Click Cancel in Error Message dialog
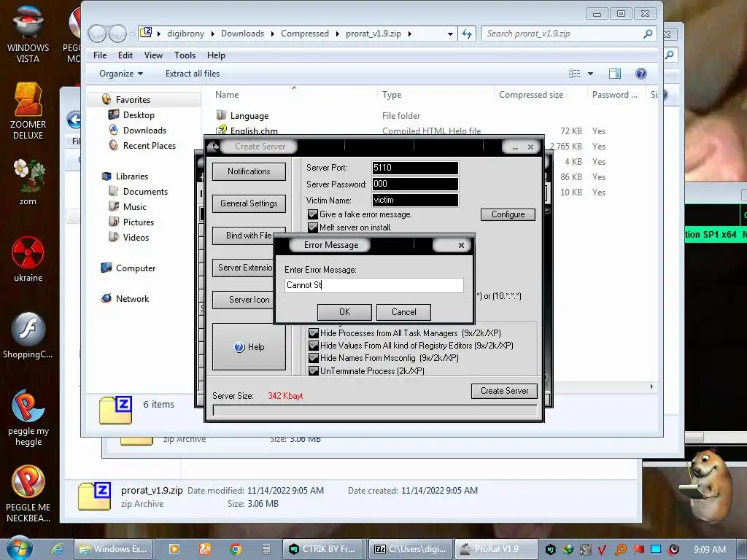The height and width of the screenshot is (560, 747). click(403, 312)
